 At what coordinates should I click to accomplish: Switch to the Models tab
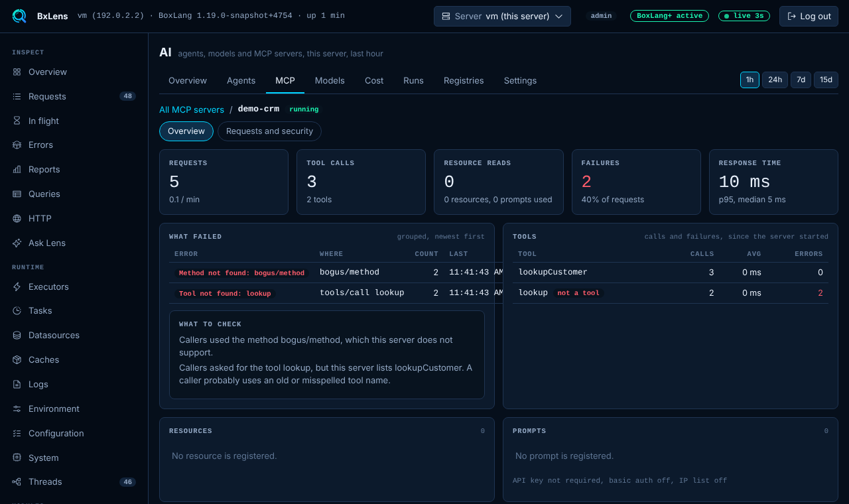tap(330, 80)
